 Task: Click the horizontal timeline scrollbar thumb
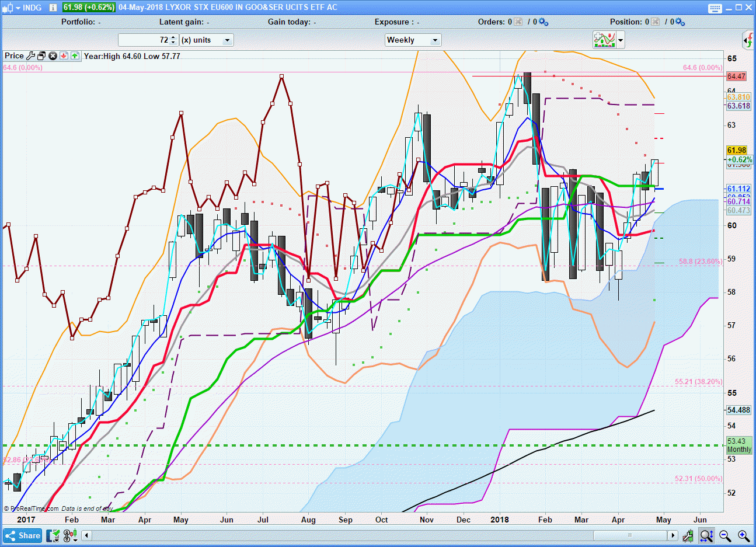[x=630, y=535]
